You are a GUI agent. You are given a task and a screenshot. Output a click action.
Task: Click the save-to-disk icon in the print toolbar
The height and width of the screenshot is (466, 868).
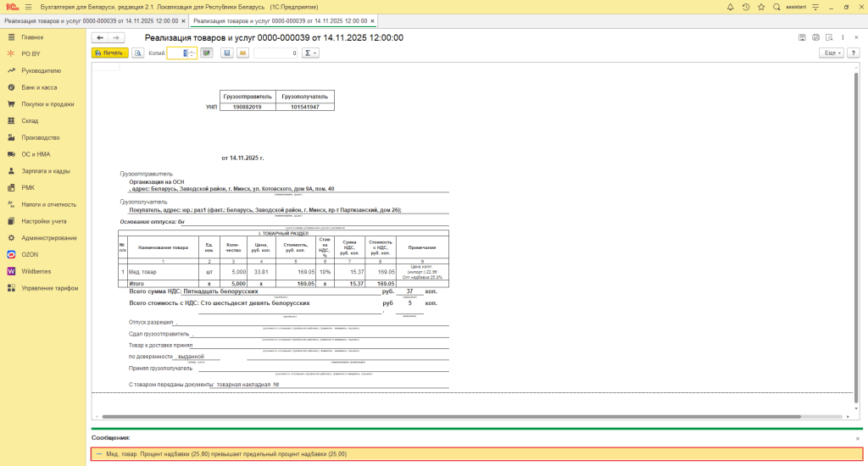[226, 53]
